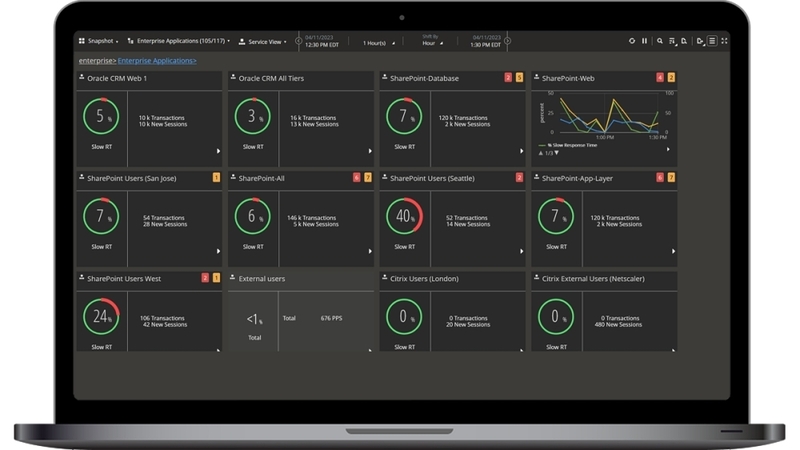
Task: Open the Snapshot dropdown
Action: coord(98,42)
